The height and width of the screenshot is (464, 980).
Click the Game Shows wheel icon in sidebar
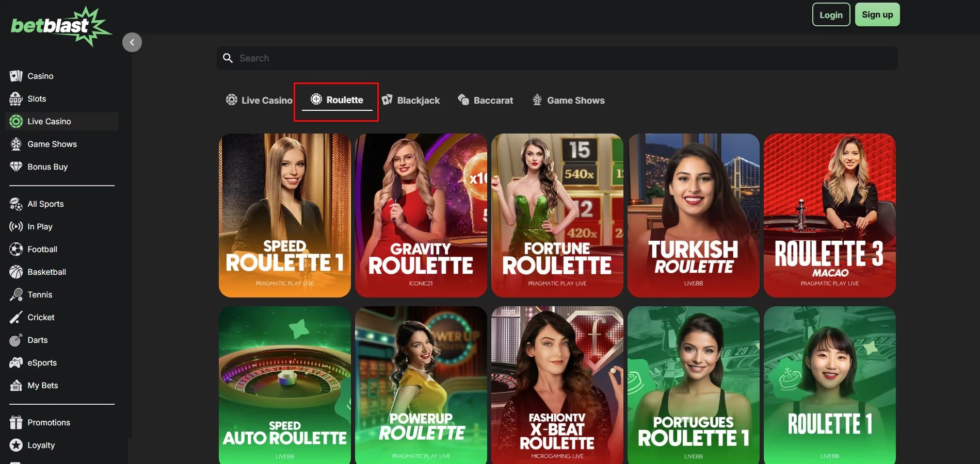pos(16,144)
